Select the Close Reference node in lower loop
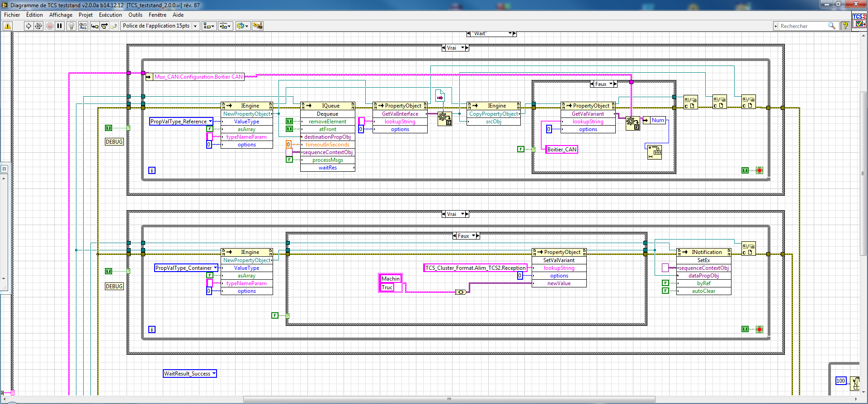Screen dimensions: 868x404 748,249
